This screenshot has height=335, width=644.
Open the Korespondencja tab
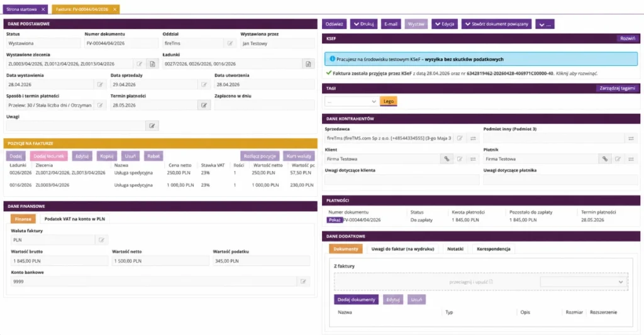tap(493, 249)
